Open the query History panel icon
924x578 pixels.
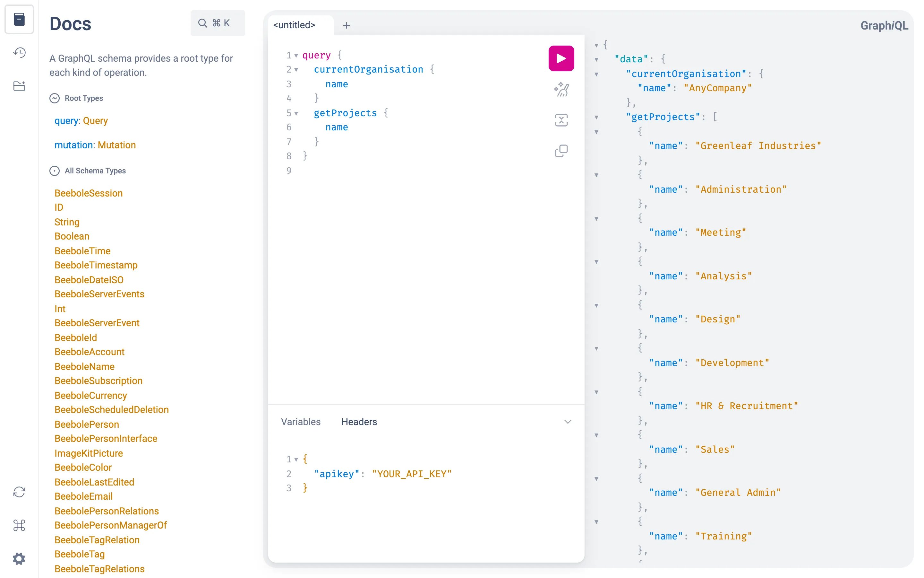(x=19, y=52)
